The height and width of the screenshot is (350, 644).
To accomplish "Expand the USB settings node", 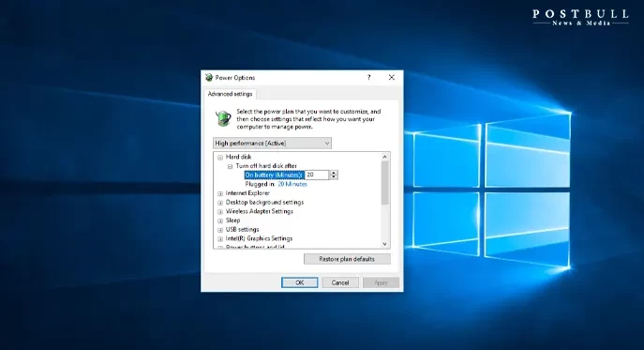I will click(220, 230).
